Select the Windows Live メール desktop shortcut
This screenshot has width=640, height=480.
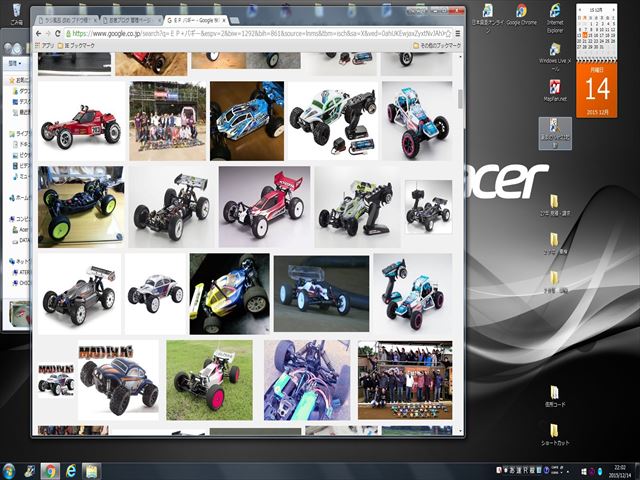click(555, 57)
